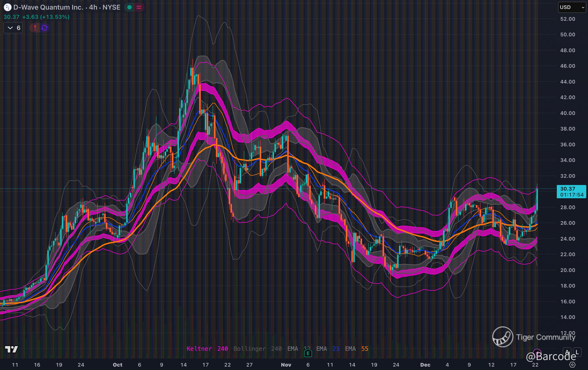
Task: Expand the collapsed indicators legend showing 6
Action: coord(13,28)
